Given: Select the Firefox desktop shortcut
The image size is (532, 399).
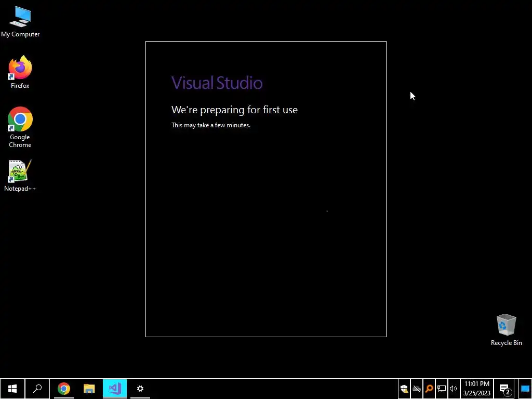Looking at the screenshot, I should [x=20, y=72].
